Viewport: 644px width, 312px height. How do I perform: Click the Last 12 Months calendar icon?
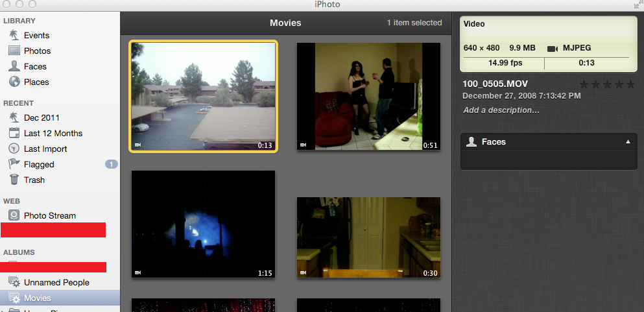[x=14, y=133]
